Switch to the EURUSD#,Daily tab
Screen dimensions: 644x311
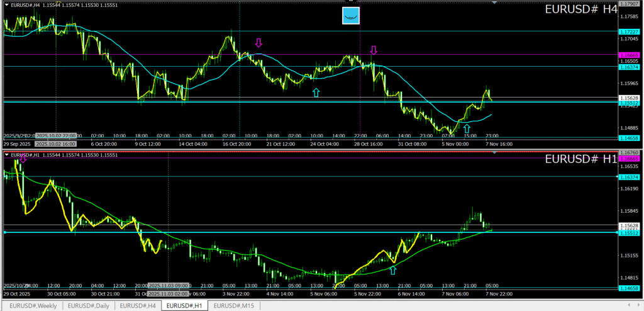tap(87, 305)
